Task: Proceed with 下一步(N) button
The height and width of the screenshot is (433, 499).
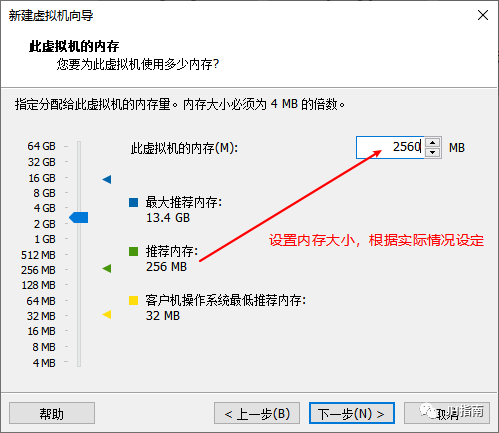Action: tap(352, 413)
